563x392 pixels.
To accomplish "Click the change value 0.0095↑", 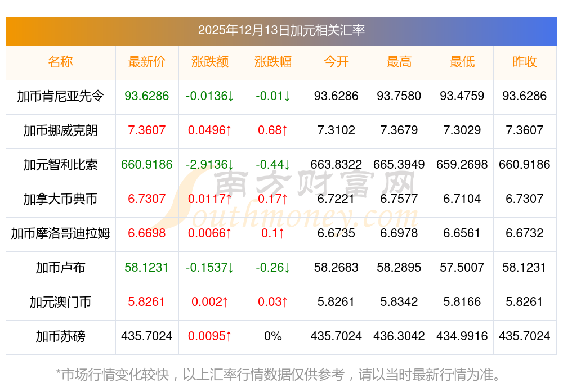I will [x=209, y=336].
